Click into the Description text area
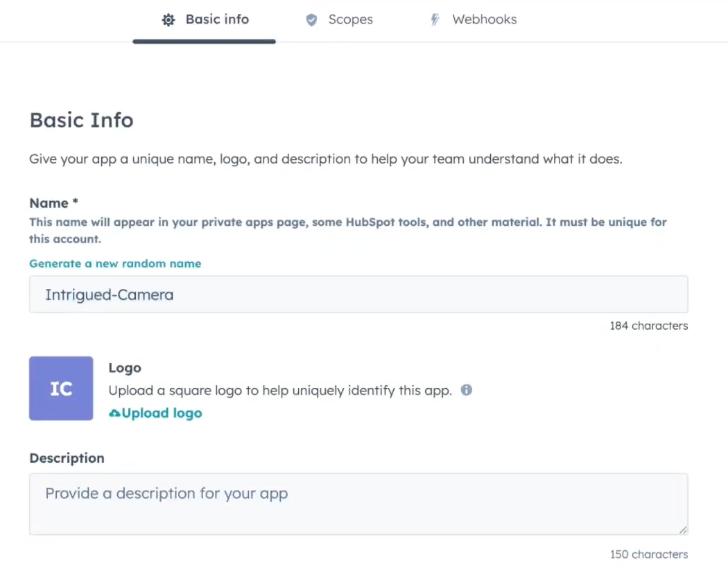Viewport: 728px width, 582px height. tap(358, 504)
